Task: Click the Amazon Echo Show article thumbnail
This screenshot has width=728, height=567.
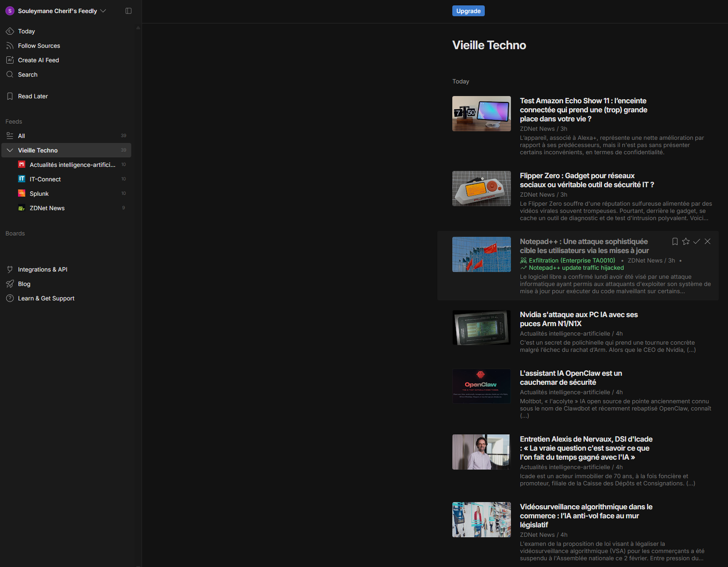Action: [481, 114]
